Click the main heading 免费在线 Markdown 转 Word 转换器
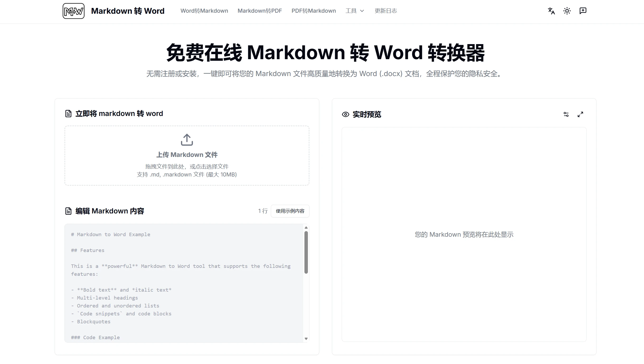 click(325, 53)
